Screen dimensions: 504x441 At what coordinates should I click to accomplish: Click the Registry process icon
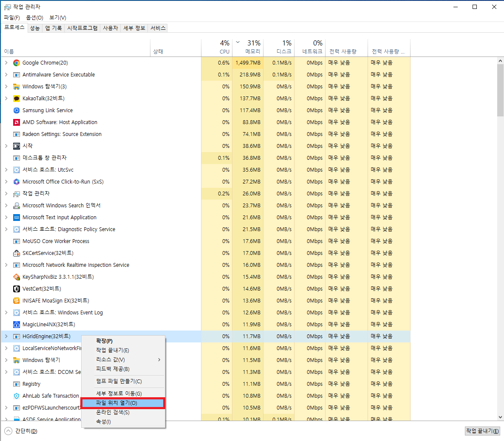16,384
